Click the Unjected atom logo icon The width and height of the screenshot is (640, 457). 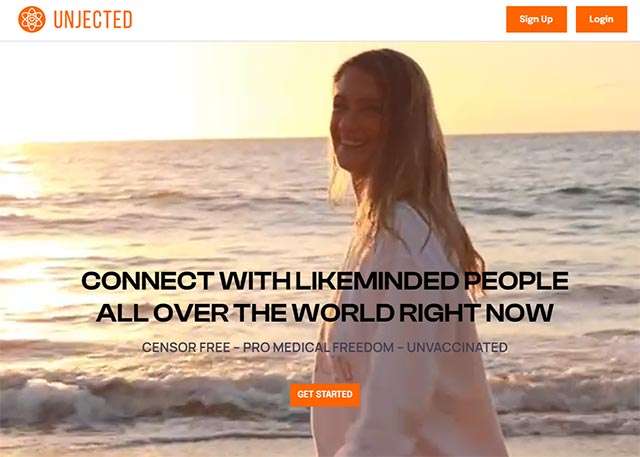(32, 19)
